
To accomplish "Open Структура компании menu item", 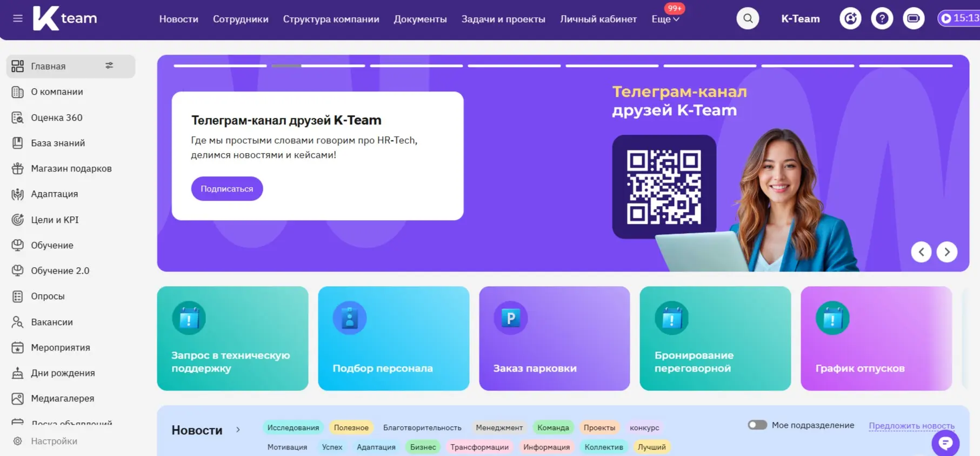I will [x=331, y=19].
